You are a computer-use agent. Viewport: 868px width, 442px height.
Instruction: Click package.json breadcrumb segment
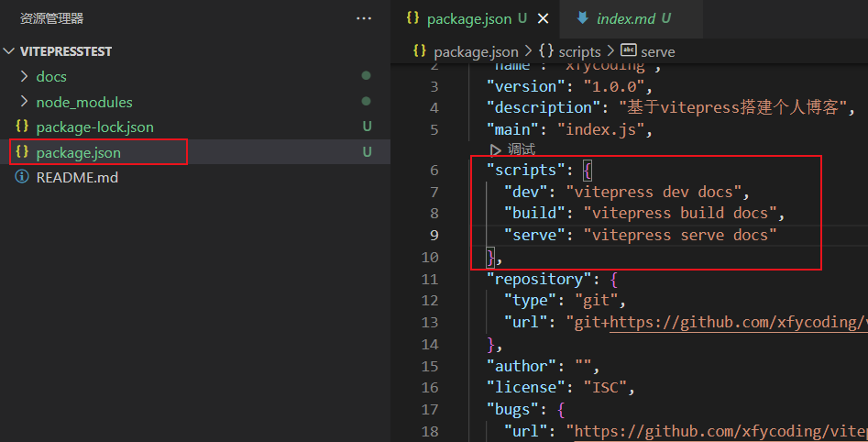click(476, 52)
